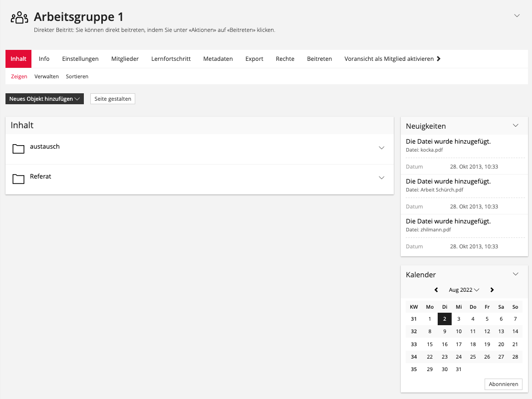Viewport: 532px width, 399px height.
Task: Open the Einstellungen tab
Action: (80, 59)
